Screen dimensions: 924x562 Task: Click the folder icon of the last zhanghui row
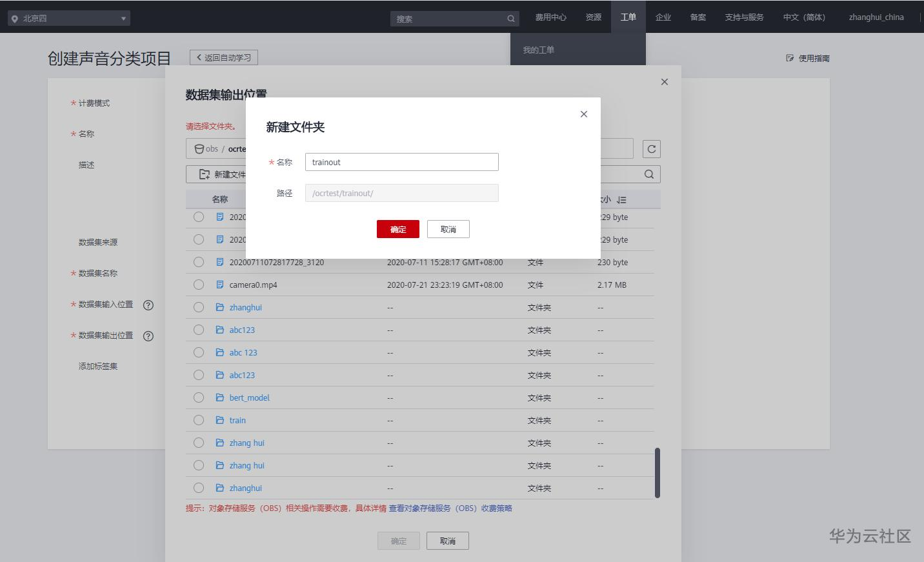[220, 488]
